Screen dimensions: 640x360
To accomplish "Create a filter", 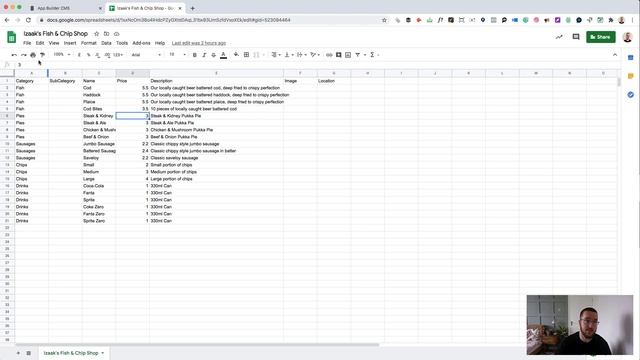I will coord(358,55).
